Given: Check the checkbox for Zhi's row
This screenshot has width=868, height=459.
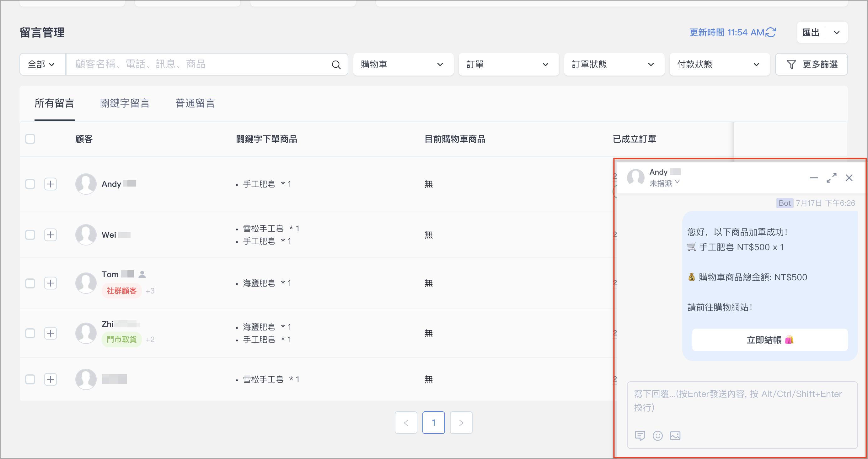Looking at the screenshot, I should point(30,333).
